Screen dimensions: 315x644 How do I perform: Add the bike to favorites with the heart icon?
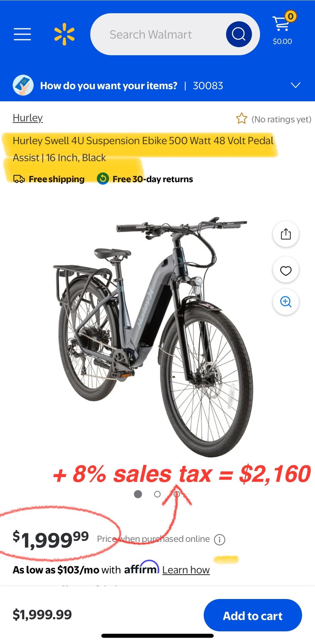(286, 270)
